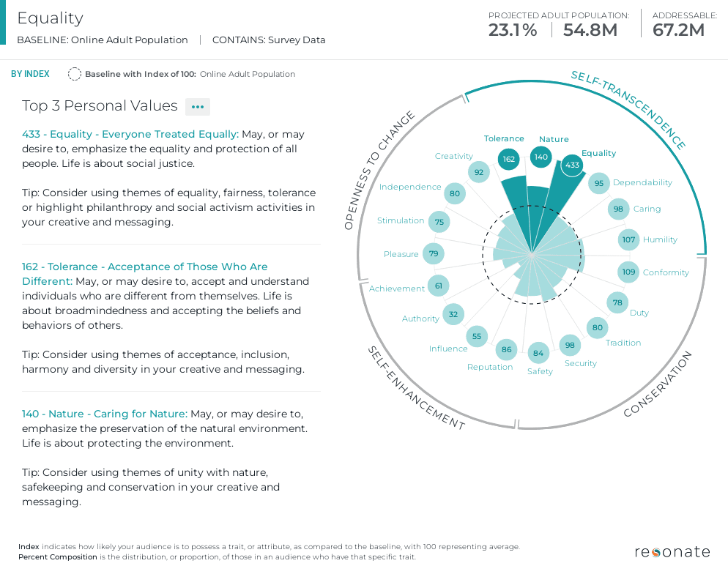The height and width of the screenshot is (577, 728).
Task: Click the Creativity bubble in the chart
Action: pyautogui.click(x=478, y=171)
